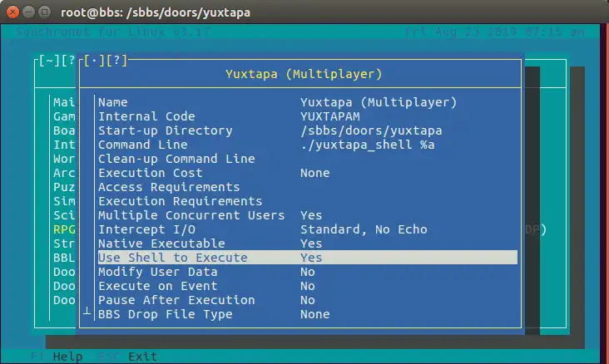
Task: Maximize the terminal window
Action: coord(46,12)
